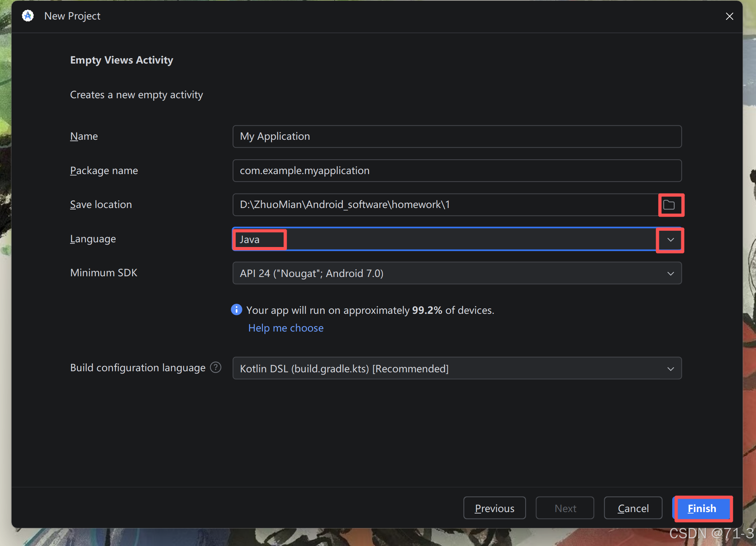This screenshot has width=756, height=546.
Task: Click the Save location path field
Action: [444, 205]
